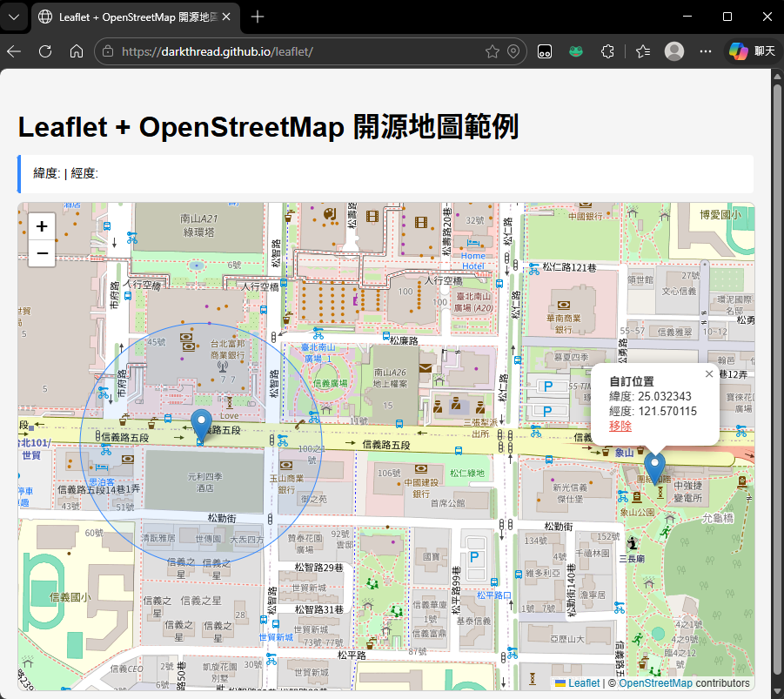Refresh the current browser page

[x=45, y=51]
